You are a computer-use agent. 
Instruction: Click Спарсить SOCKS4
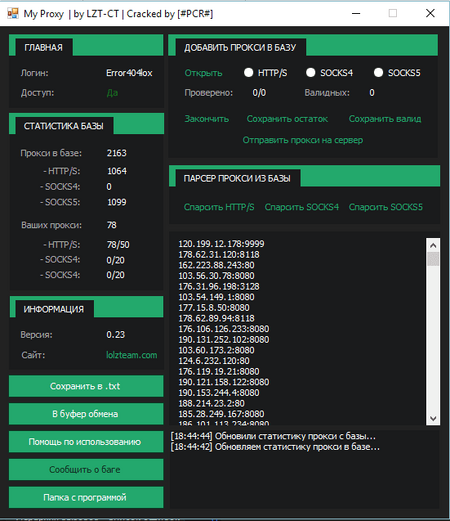pyautogui.click(x=302, y=207)
